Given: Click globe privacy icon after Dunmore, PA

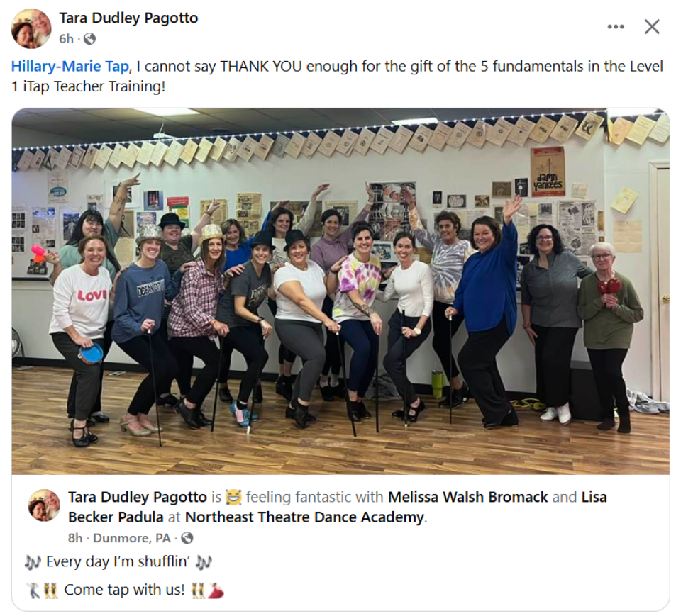Looking at the screenshot, I should click(x=187, y=538).
